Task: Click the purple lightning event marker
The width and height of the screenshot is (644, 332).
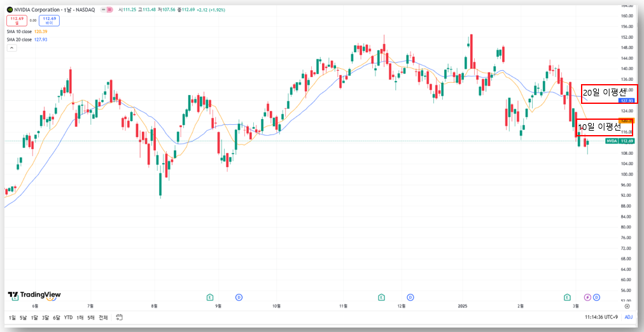Action: 588,297
